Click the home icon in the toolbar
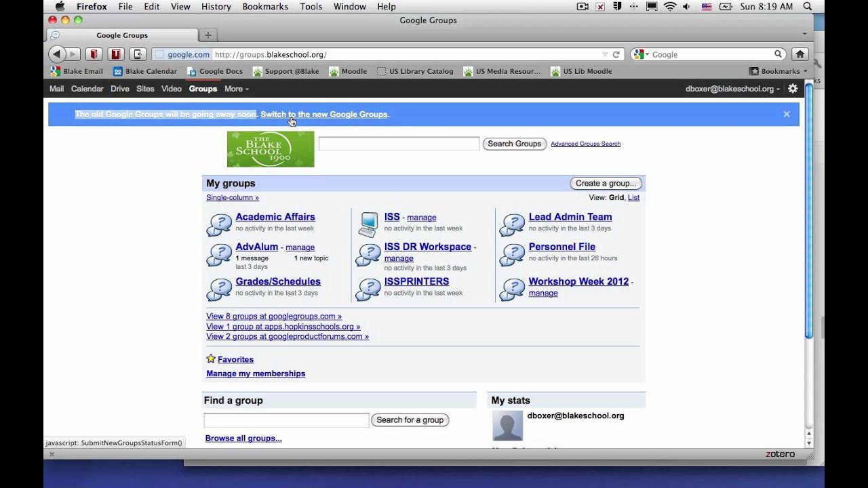The height and width of the screenshot is (488, 868). [800, 54]
